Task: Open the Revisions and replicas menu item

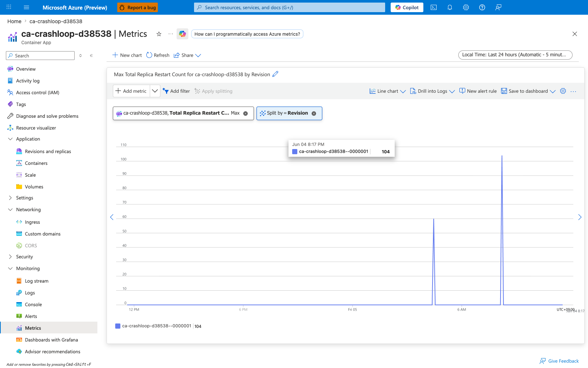Action: [48, 152]
